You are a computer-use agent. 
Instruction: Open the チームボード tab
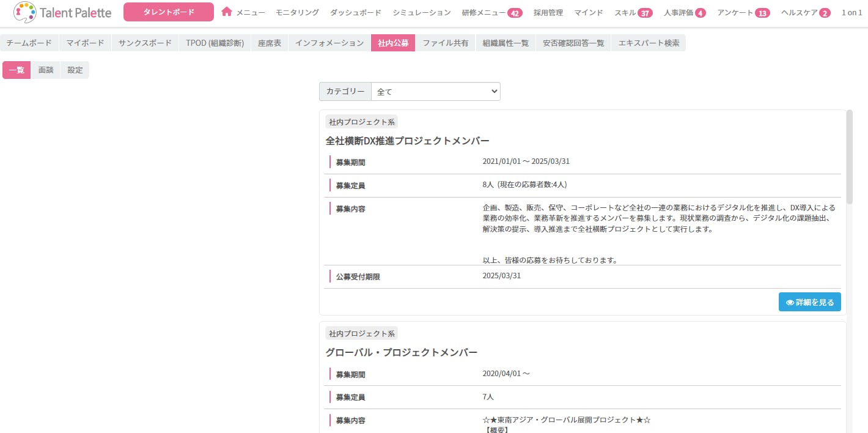[29, 43]
